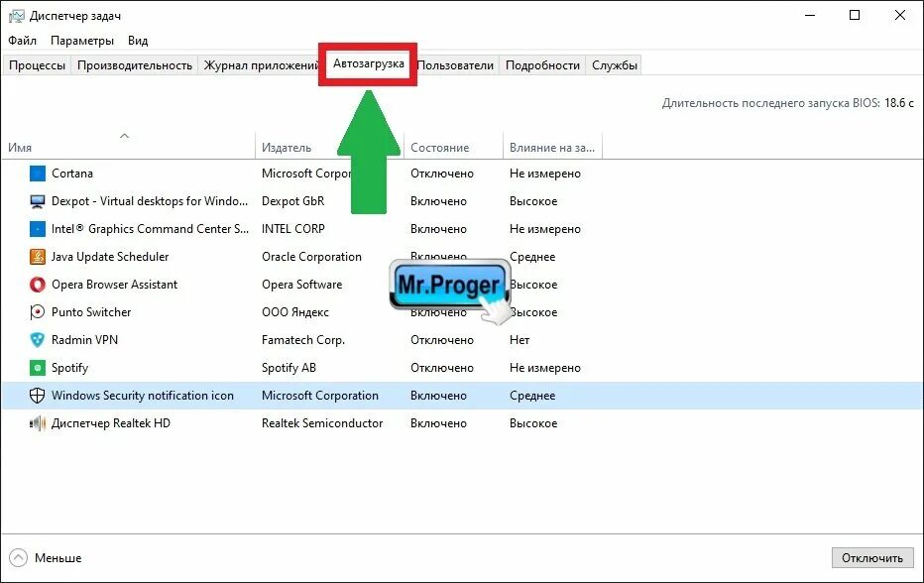This screenshot has width=924, height=583.
Task: Select the Radmin VPN entry
Action: (84, 340)
